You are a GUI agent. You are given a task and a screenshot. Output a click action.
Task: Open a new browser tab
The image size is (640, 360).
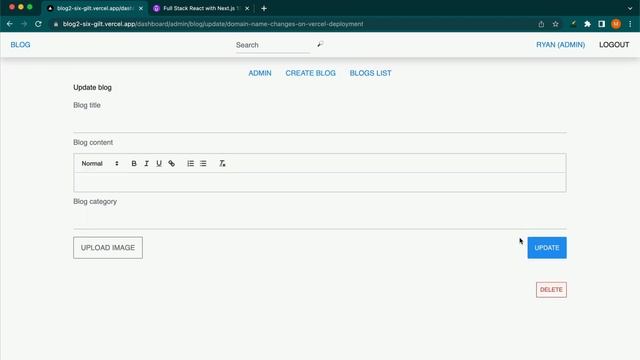point(264,8)
